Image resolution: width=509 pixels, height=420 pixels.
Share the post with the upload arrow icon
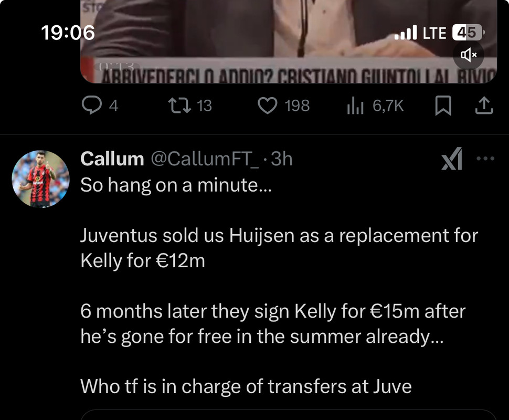click(484, 106)
